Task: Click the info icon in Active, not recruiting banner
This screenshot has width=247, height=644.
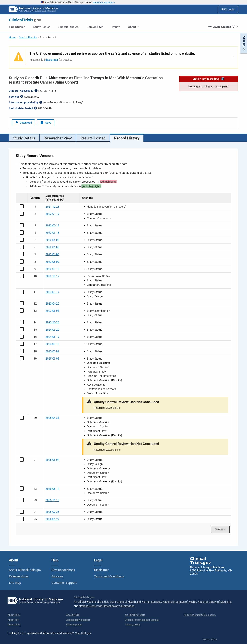Action: click(x=222, y=79)
